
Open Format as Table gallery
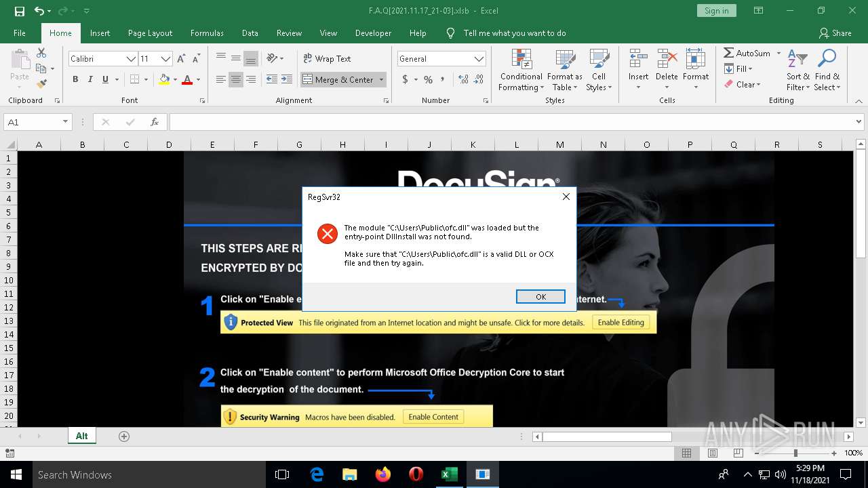point(565,70)
